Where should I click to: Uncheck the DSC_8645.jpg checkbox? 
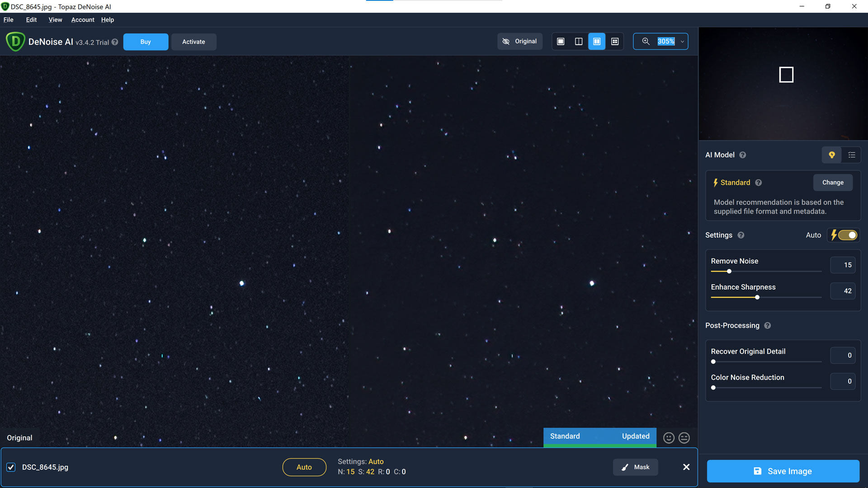click(x=11, y=467)
